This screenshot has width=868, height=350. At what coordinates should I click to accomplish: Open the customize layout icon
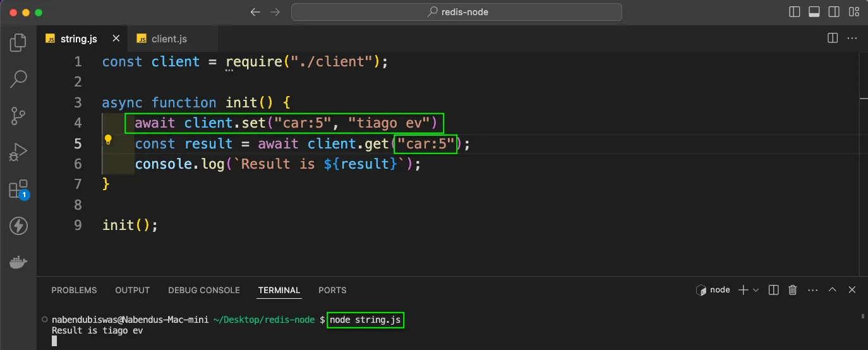(x=853, y=12)
